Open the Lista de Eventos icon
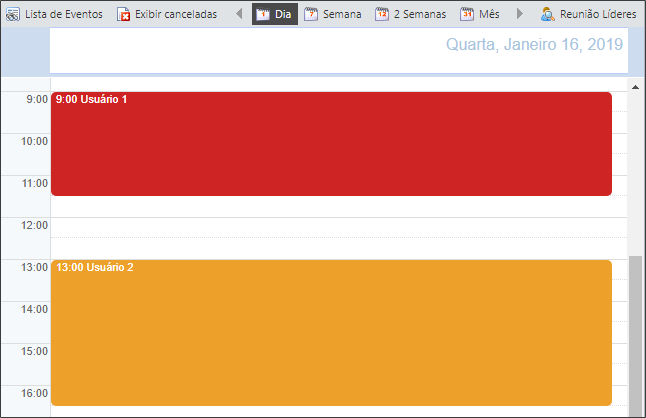 point(13,14)
